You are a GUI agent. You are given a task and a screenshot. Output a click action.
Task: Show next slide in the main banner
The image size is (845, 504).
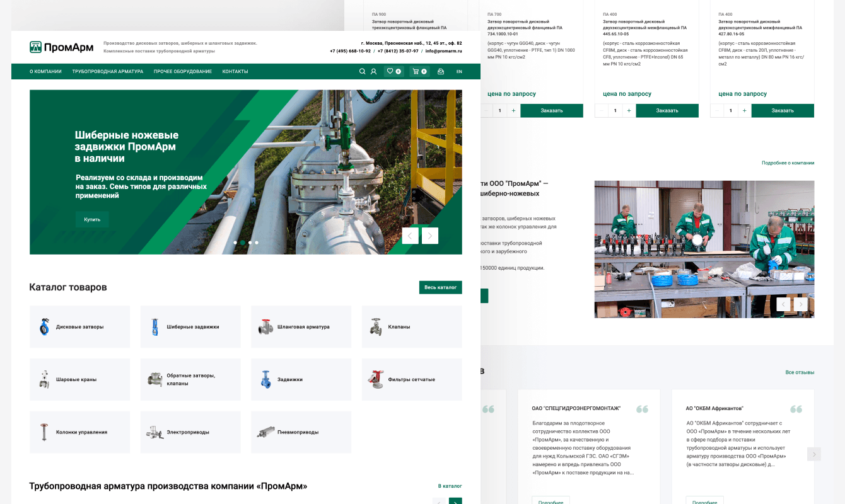pos(430,236)
